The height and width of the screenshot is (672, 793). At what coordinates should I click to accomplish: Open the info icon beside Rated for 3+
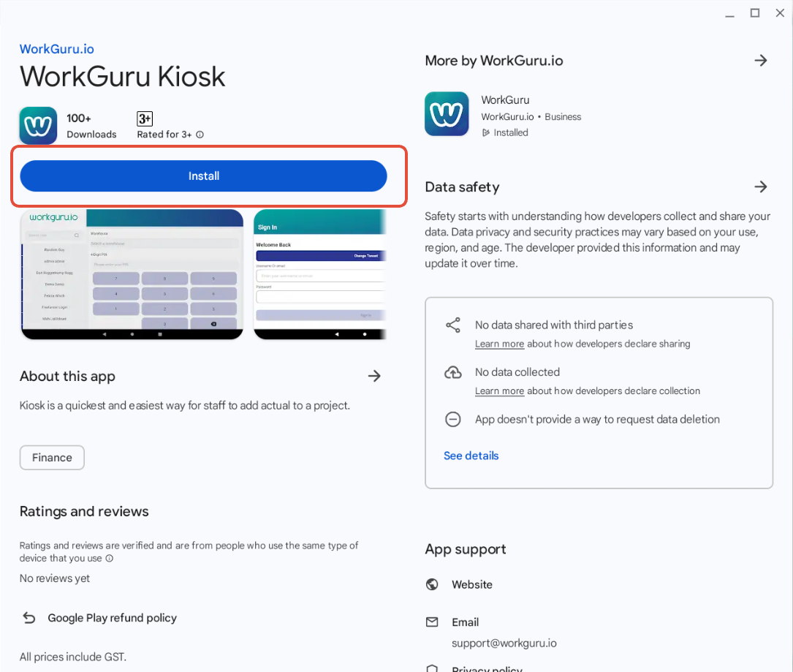(x=200, y=135)
